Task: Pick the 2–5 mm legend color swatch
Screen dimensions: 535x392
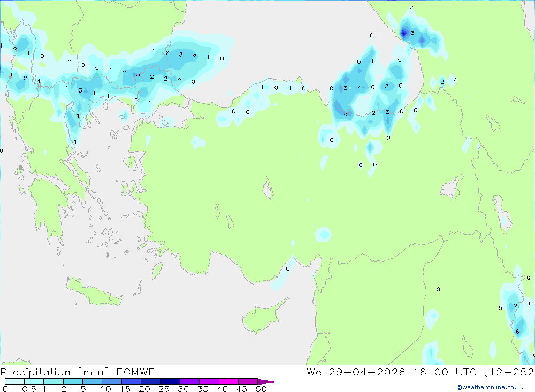Action: [x=73, y=381]
